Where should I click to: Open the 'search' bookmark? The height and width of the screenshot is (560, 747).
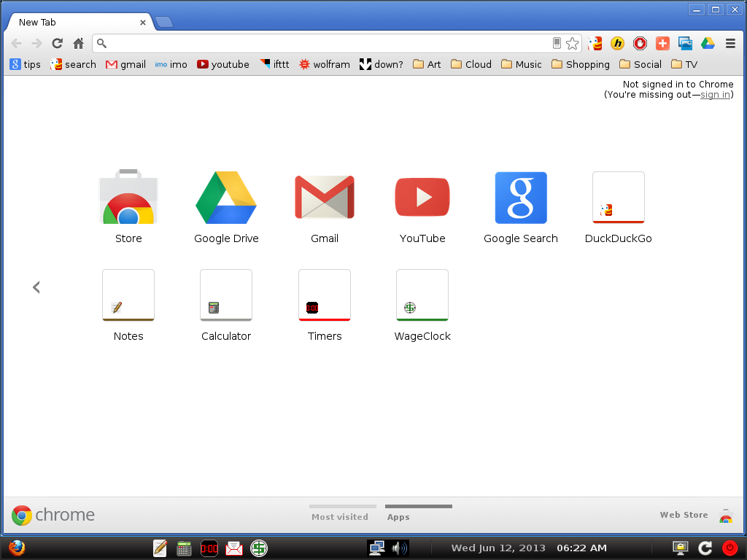tap(73, 64)
